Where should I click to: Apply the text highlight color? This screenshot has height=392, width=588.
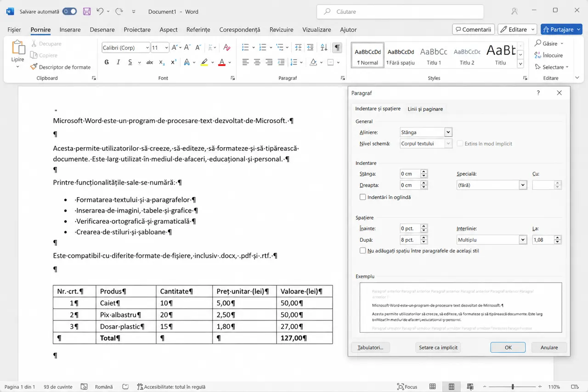(204, 62)
